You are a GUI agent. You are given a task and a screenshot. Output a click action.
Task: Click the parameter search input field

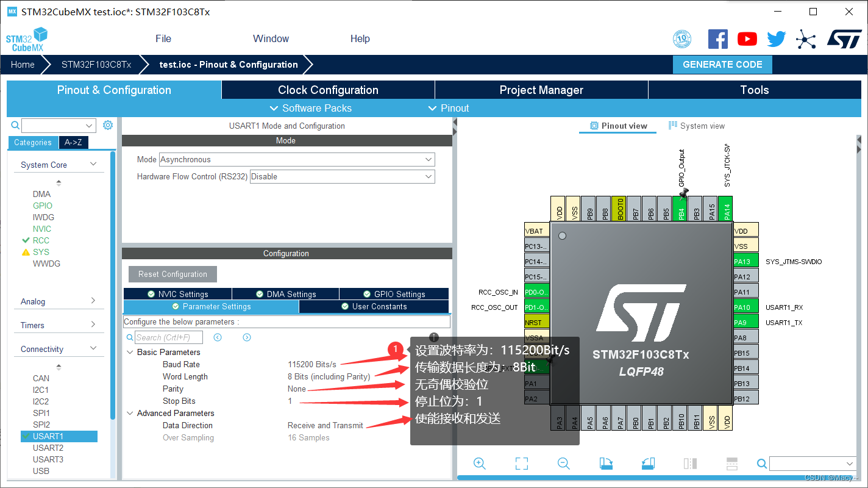[x=169, y=337]
